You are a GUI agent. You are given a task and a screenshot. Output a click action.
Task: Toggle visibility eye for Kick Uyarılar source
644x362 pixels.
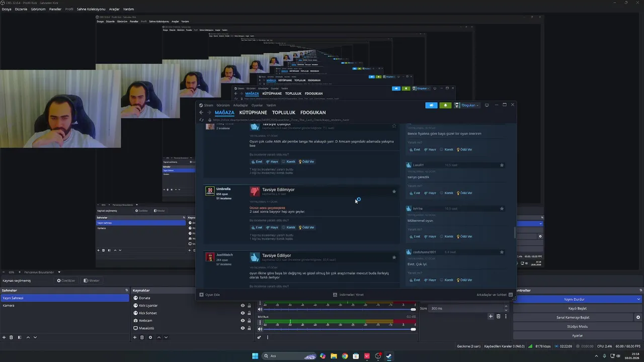click(243, 306)
